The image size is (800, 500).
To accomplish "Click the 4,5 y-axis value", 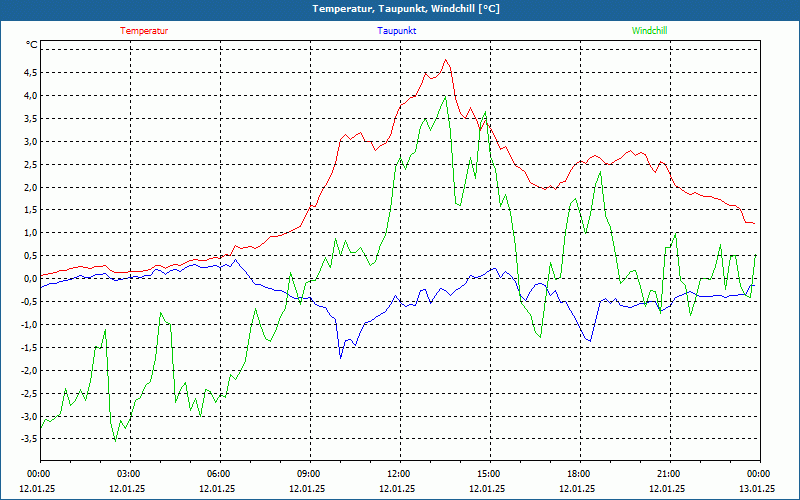I will (x=31, y=72).
